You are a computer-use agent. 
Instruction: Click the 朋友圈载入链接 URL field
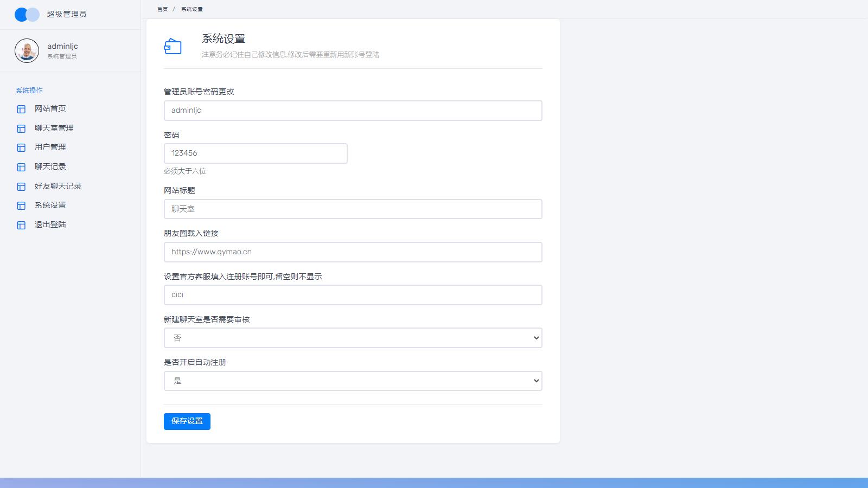tap(353, 252)
